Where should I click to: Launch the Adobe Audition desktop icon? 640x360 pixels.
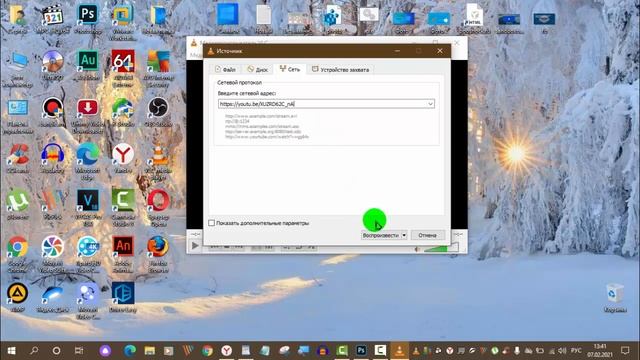88,64
